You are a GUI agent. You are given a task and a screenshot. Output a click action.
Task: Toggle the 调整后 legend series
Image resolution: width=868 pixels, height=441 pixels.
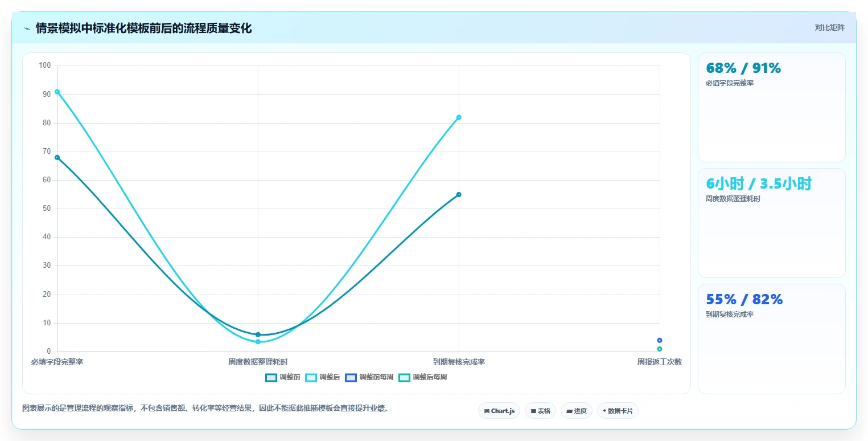pyautogui.click(x=323, y=377)
